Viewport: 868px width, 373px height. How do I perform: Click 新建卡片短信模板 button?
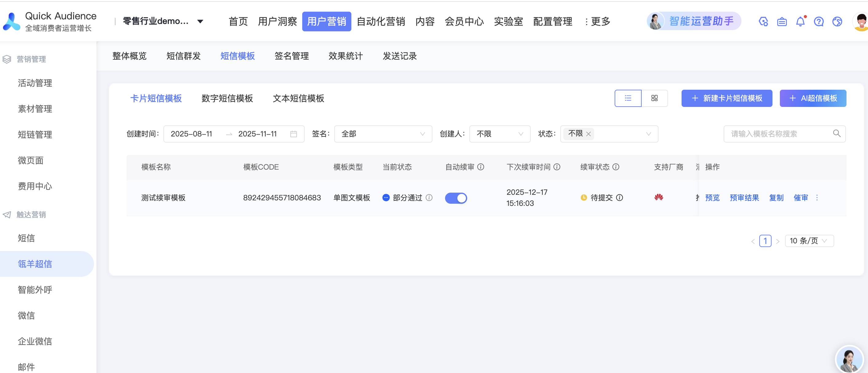point(726,98)
